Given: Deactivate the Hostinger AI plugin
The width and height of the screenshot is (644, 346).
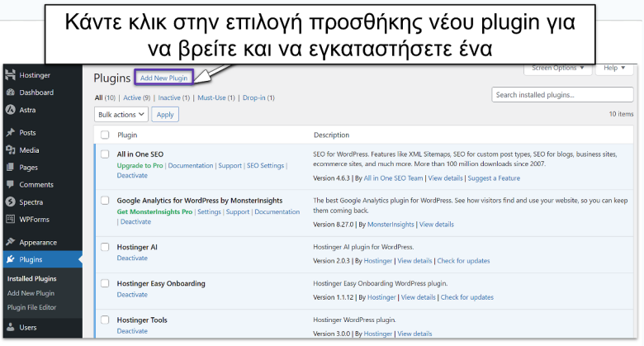Looking at the screenshot, I should click(x=132, y=258).
